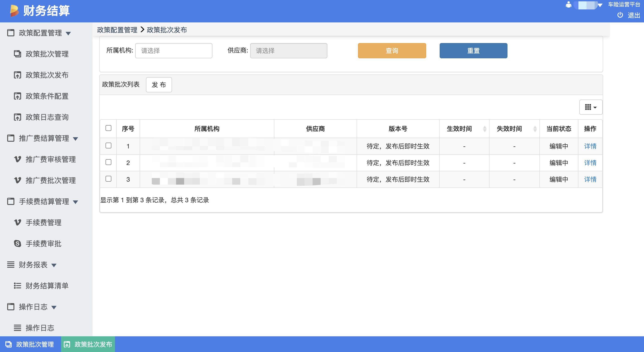
Task: Click the 推广费审核管理 V icon
Action: pyautogui.click(x=17, y=159)
